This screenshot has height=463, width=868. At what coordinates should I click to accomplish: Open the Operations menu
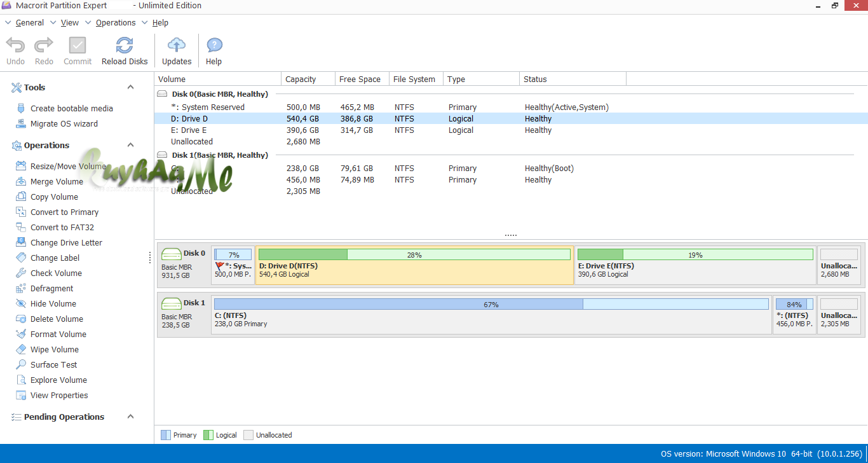tap(116, 23)
